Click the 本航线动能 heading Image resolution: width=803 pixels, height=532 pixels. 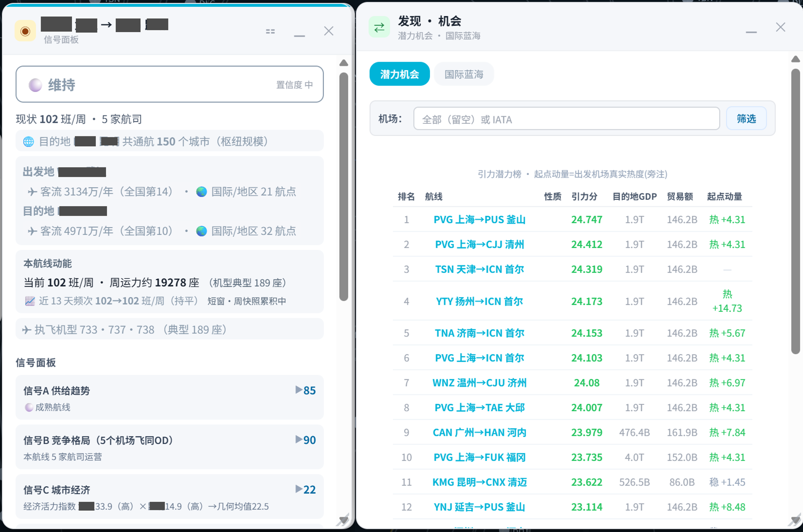coord(48,263)
